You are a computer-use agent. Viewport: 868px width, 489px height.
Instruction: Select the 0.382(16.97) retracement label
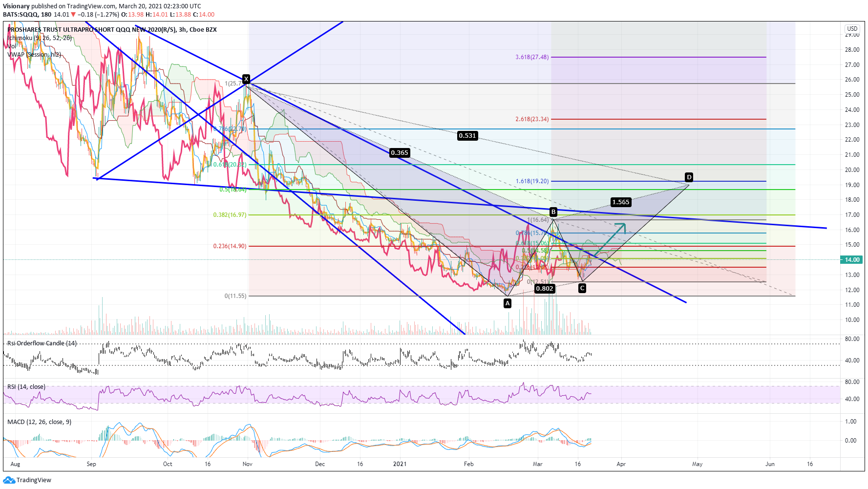tap(230, 215)
